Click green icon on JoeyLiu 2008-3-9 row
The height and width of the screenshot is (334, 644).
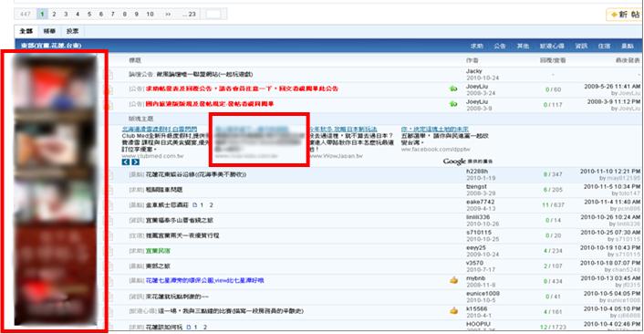(x=453, y=104)
